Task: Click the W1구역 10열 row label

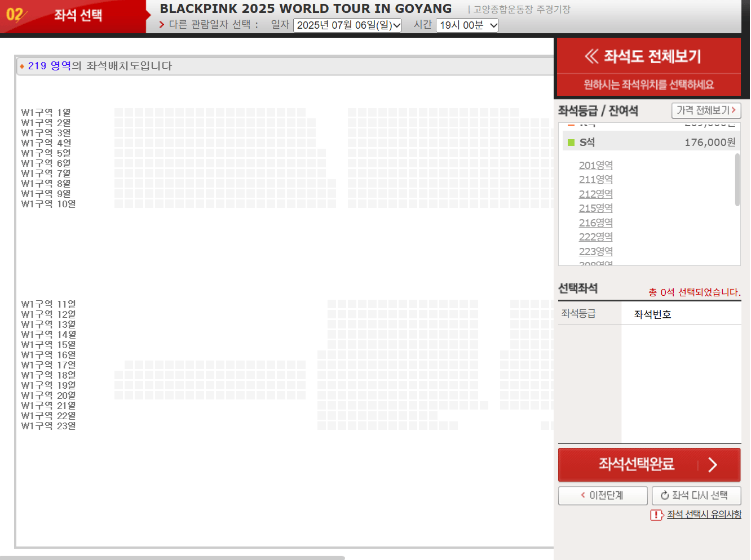Action: [48, 204]
